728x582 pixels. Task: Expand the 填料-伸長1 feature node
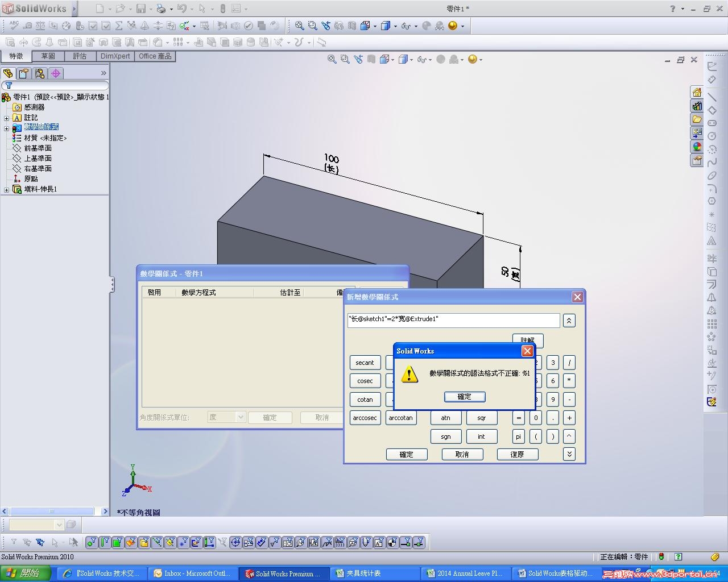click(6, 190)
